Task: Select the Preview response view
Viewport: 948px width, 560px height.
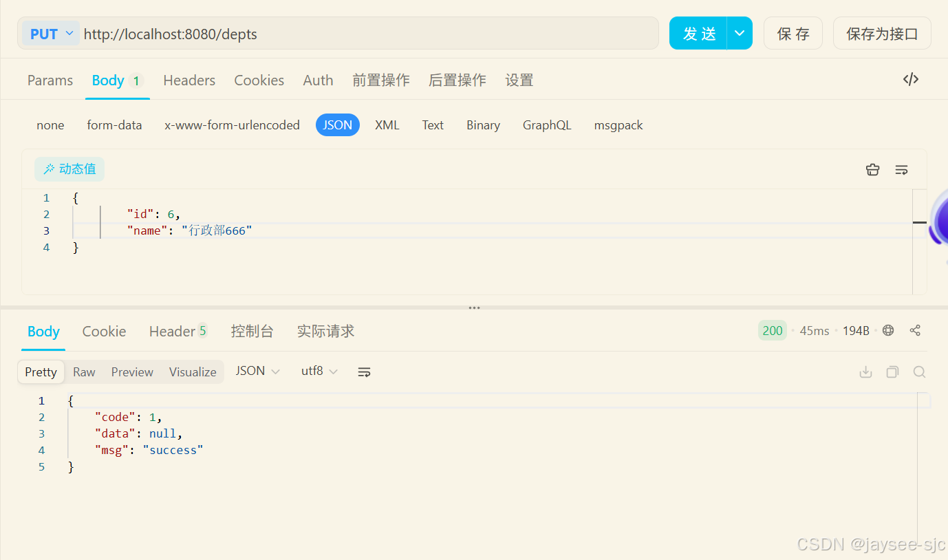Action: pos(132,372)
